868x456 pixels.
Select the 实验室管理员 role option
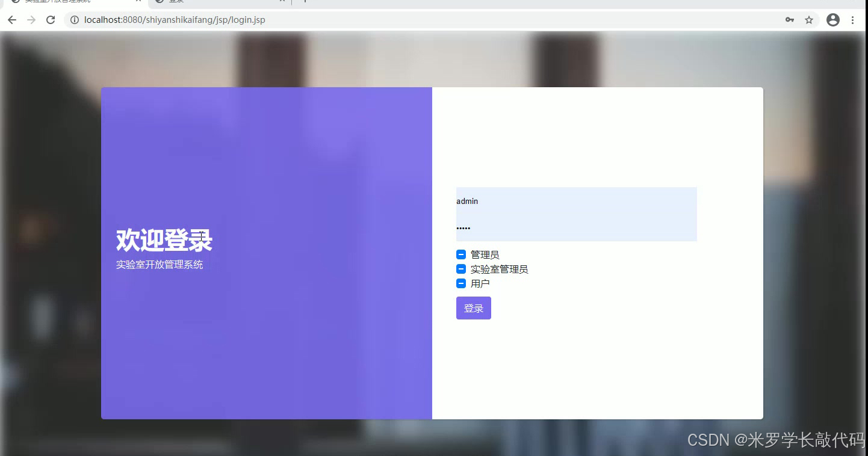tap(500, 269)
